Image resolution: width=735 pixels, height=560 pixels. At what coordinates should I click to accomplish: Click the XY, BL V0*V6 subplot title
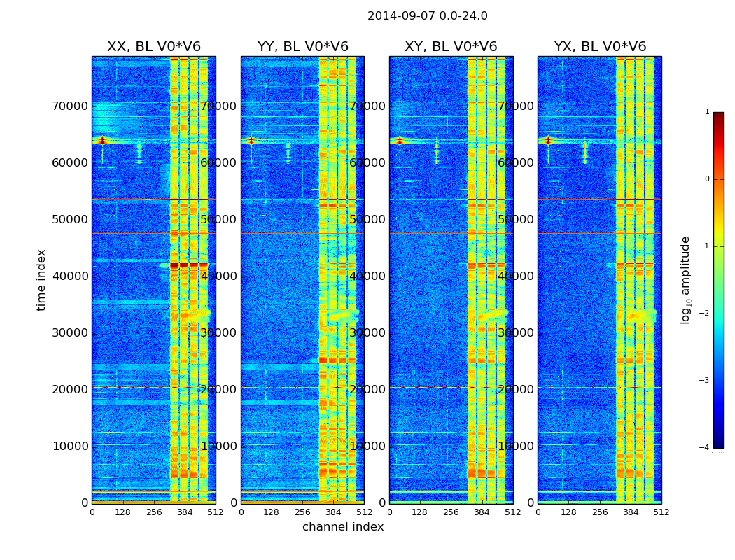[x=451, y=46]
